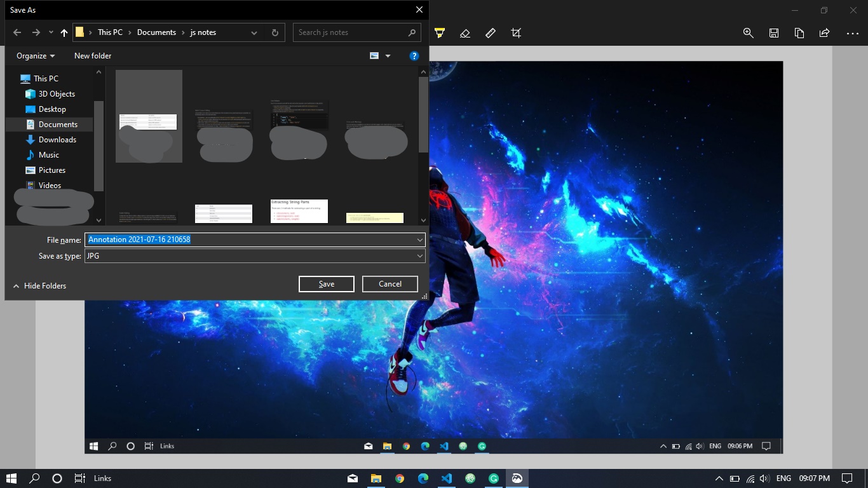
Task: Select the Eraser tool in Snip & Sketch
Action: click(x=465, y=33)
